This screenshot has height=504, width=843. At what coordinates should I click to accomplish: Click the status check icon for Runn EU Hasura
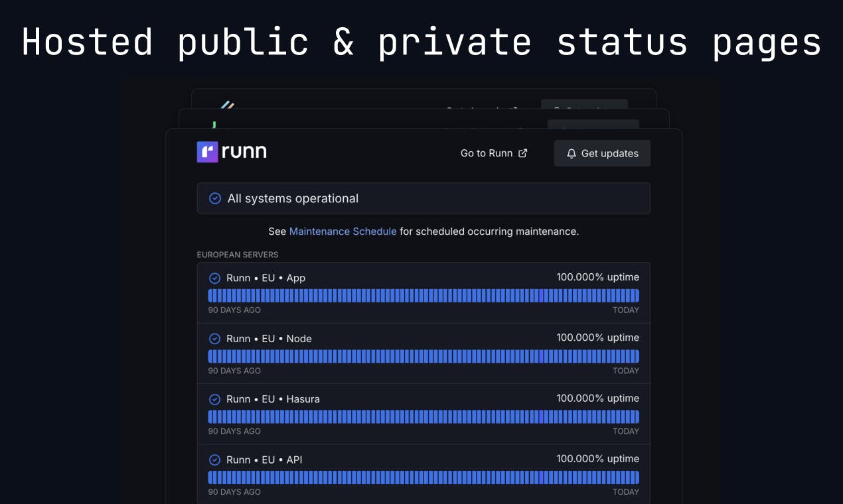[x=214, y=399]
